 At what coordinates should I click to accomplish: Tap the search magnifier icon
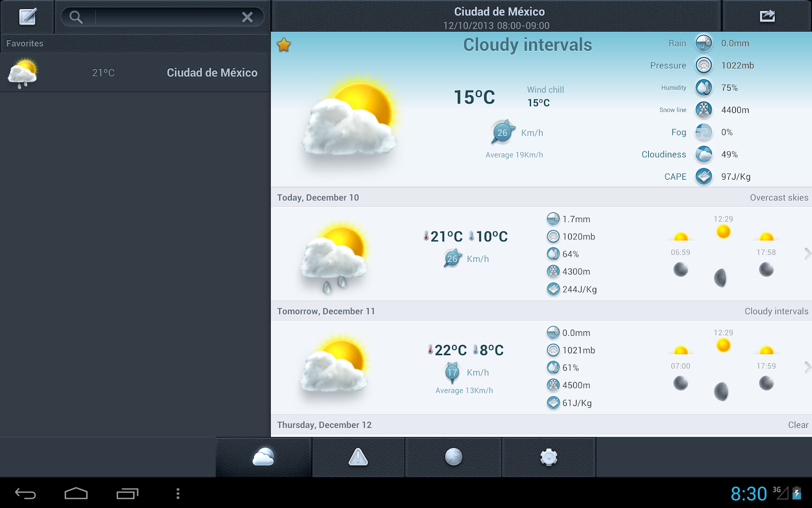point(76,17)
